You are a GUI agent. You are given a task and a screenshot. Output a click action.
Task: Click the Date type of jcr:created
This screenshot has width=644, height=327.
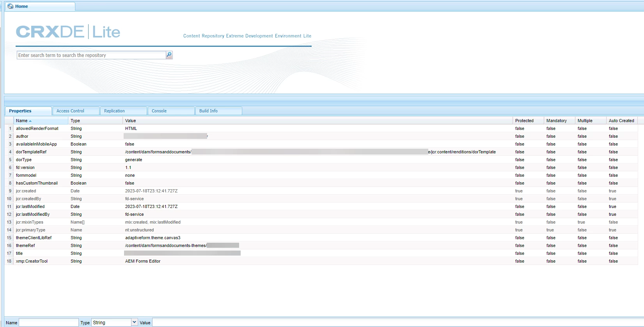point(75,191)
